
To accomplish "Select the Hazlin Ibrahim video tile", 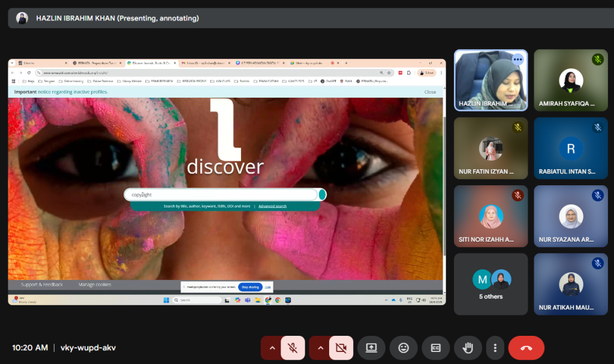I will click(x=490, y=80).
